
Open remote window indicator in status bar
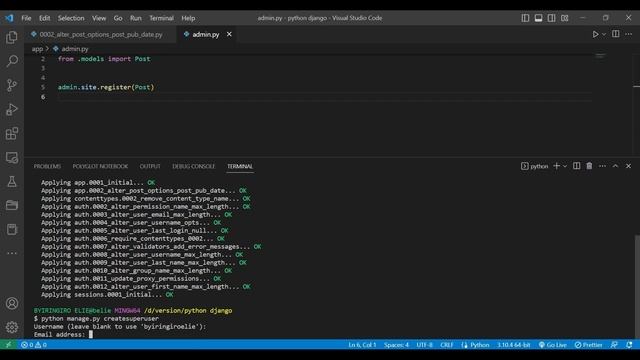(x=8, y=345)
